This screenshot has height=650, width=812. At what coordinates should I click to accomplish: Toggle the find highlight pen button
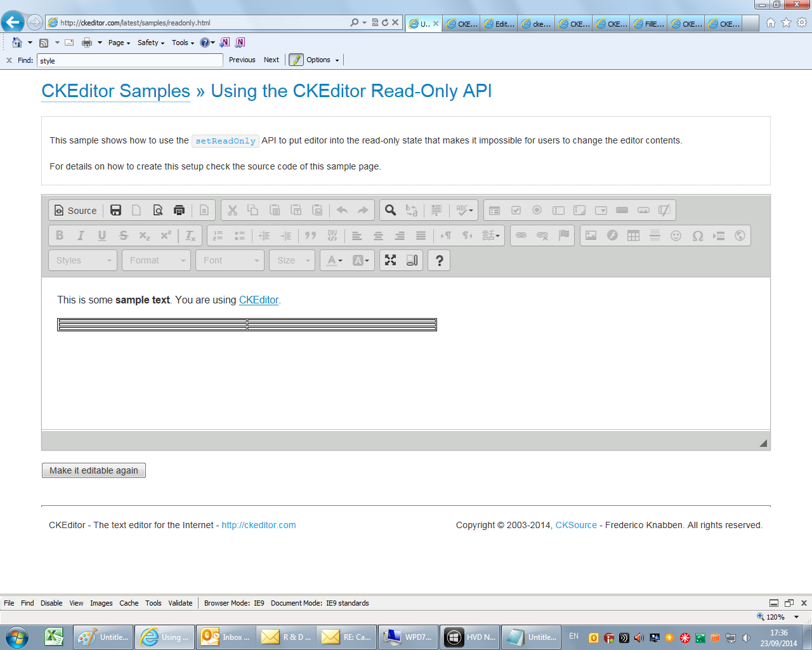click(296, 60)
